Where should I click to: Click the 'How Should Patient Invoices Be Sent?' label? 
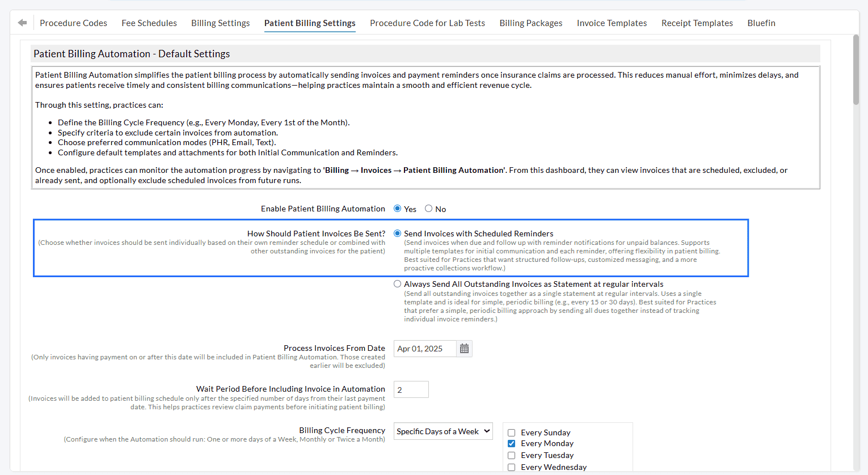click(x=316, y=234)
